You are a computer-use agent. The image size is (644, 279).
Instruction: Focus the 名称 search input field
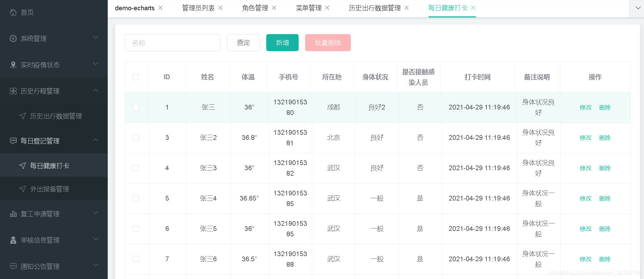point(173,43)
